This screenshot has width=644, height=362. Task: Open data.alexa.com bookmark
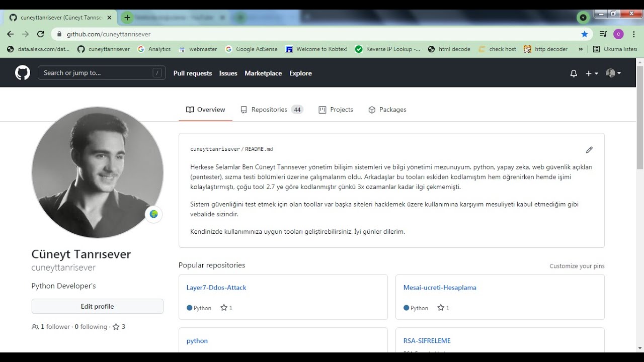tap(38, 49)
